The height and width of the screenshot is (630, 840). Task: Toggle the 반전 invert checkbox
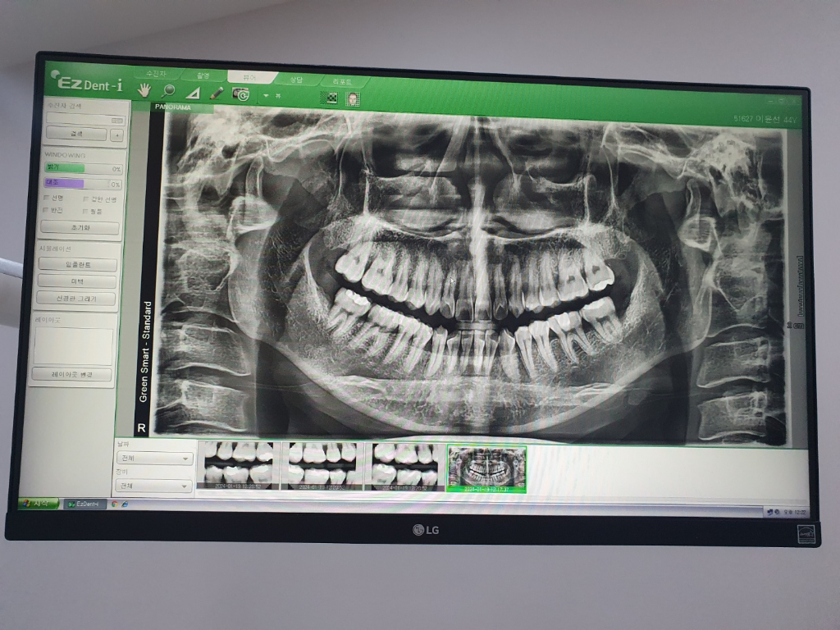pos(47,211)
